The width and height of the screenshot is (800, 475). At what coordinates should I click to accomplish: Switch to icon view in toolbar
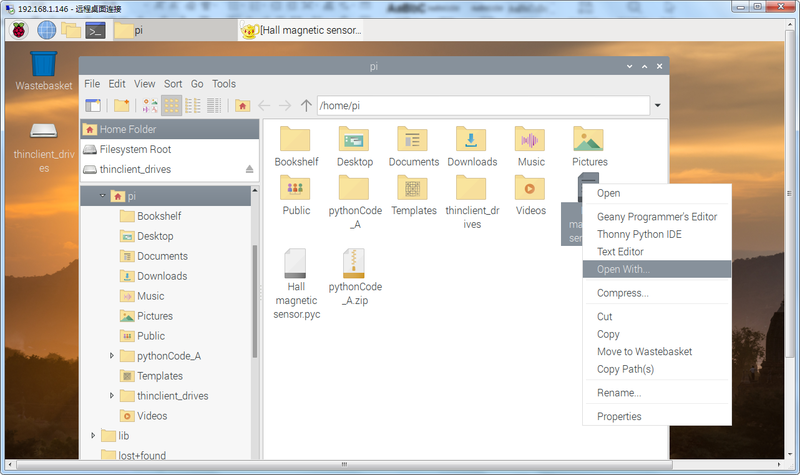tap(171, 105)
